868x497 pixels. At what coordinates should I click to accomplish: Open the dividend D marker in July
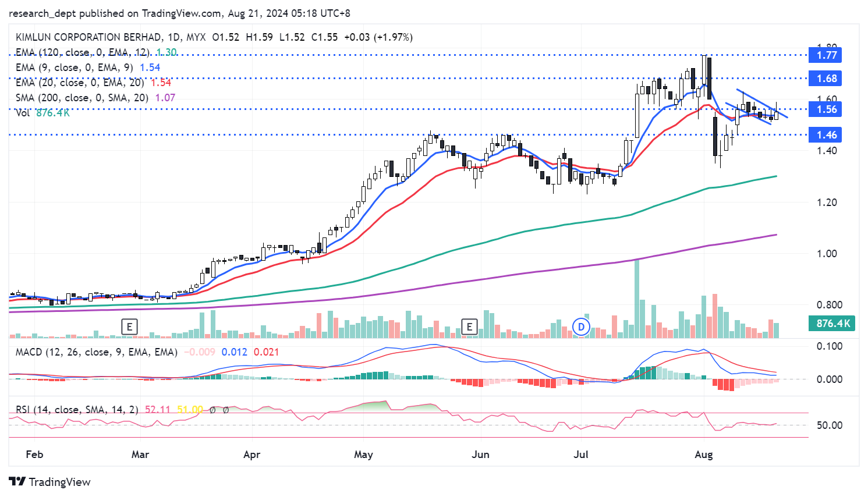(x=581, y=326)
